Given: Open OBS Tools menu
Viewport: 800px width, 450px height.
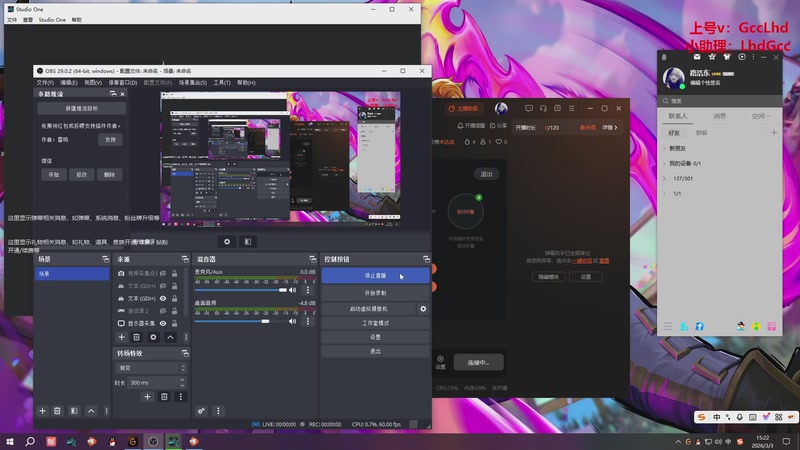Looking at the screenshot, I should click(x=222, y=83).
